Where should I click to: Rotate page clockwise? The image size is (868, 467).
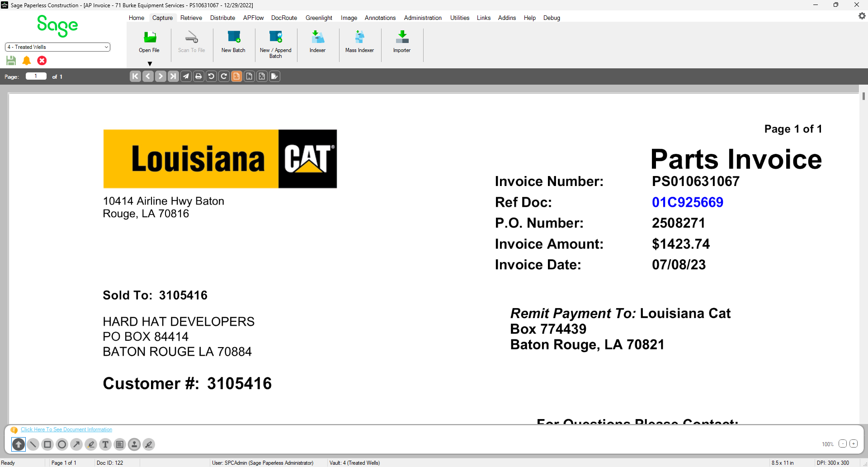224,76
